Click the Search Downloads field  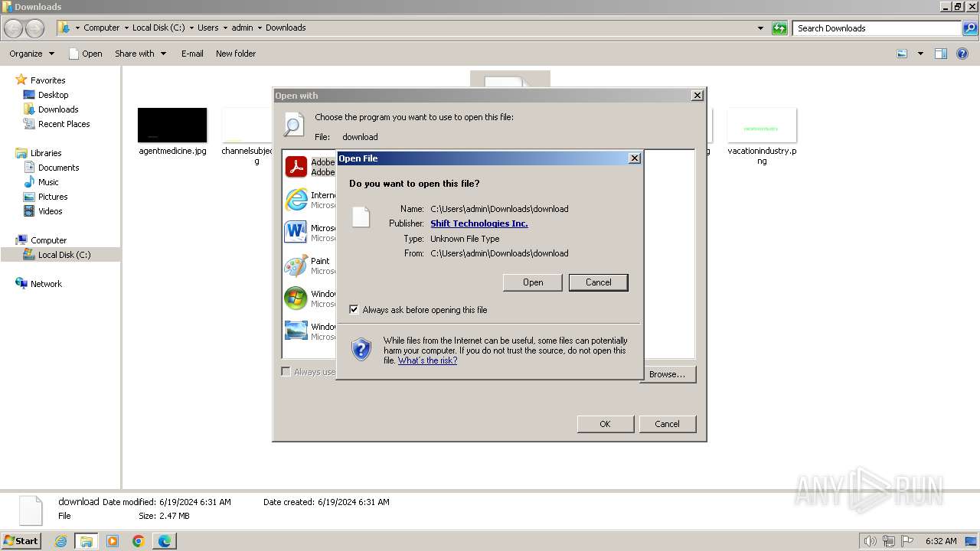[877, 28]
